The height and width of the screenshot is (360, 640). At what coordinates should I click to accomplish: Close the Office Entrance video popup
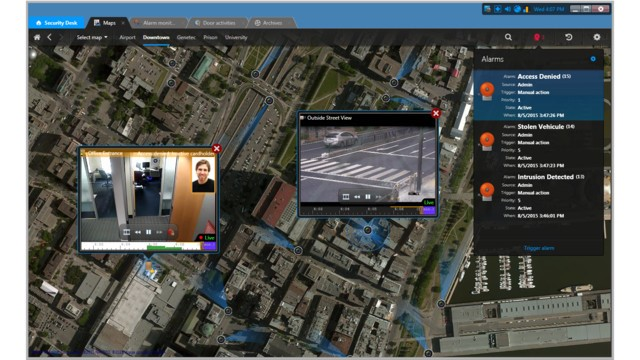(217, 149)
